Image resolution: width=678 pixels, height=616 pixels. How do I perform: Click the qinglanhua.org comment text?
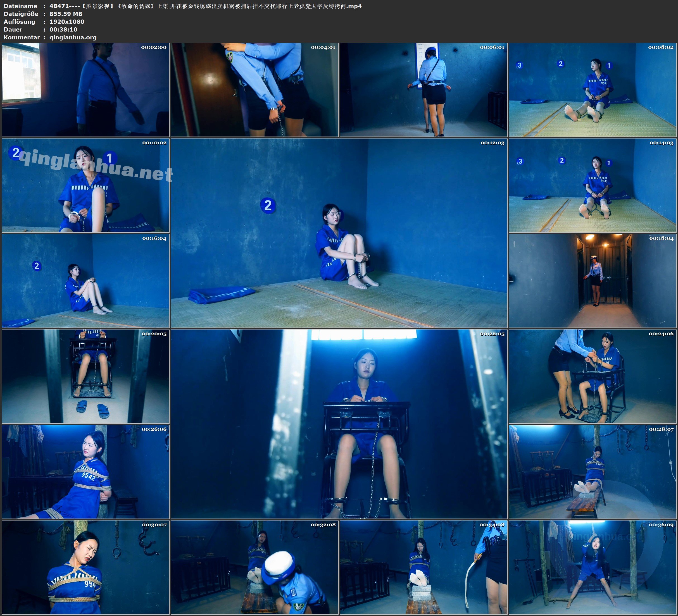coord(73,37)
